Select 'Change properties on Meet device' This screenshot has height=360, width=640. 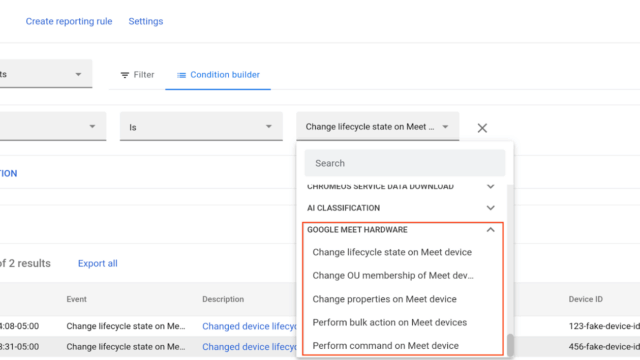pyautogui.click(x=384, y=299)
